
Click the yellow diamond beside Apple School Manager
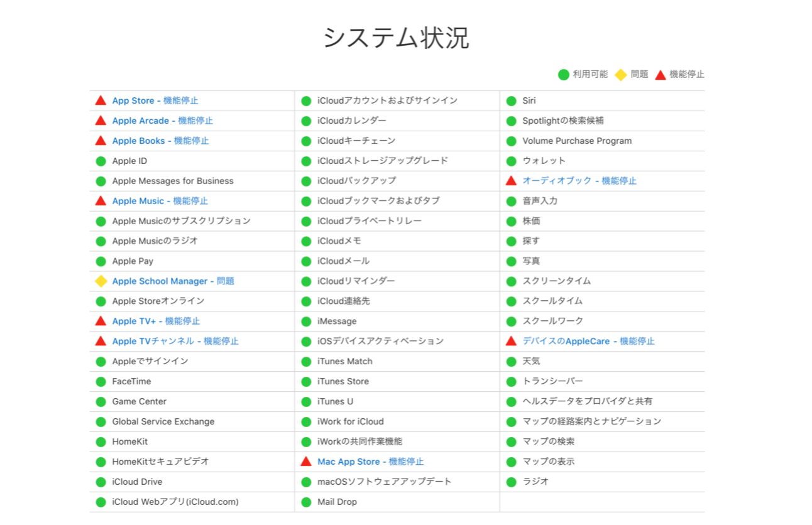pyautogui.click(x=101, y=281)
